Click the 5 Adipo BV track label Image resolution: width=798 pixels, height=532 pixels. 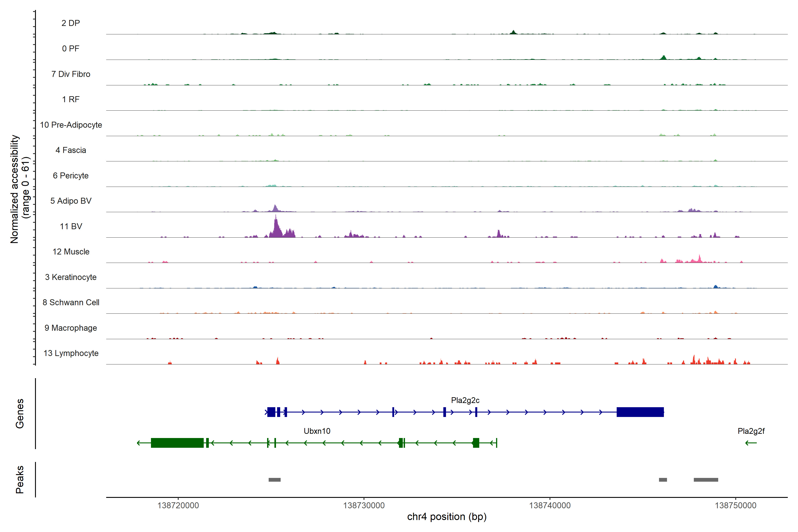[x=71, y=201]
